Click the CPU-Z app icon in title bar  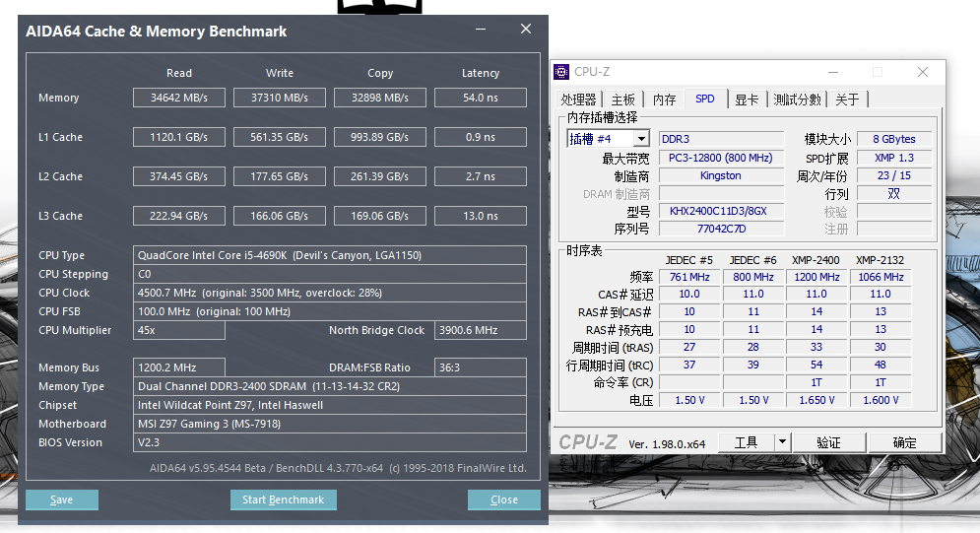pos(561,72)
